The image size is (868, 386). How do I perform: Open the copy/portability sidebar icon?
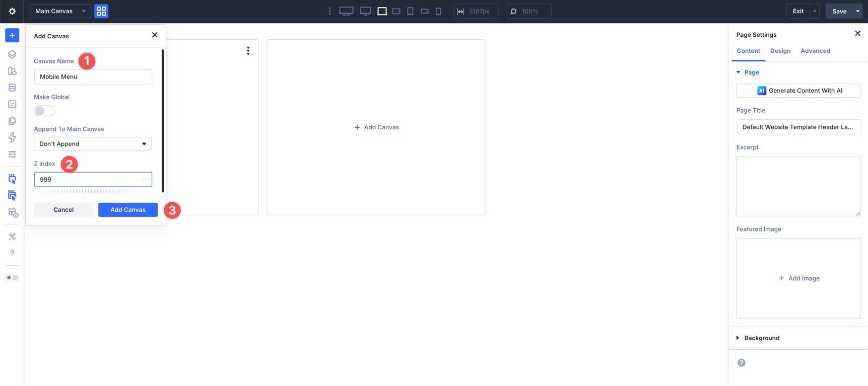point(12,121)
